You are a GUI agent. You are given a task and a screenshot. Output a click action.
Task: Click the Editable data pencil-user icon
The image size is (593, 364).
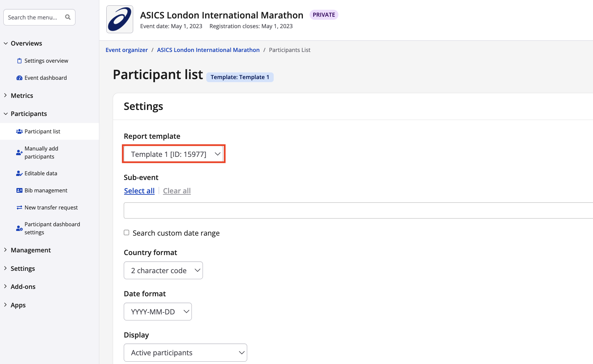click(x=19, y=173)
